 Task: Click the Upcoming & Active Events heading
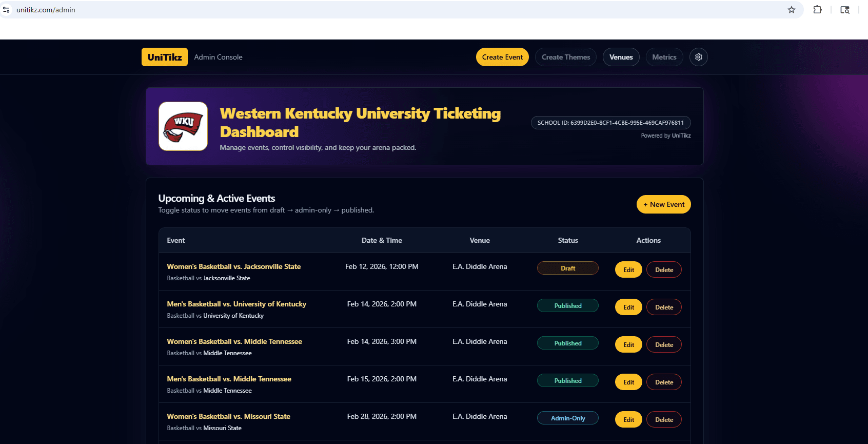(x=216, y=198)
